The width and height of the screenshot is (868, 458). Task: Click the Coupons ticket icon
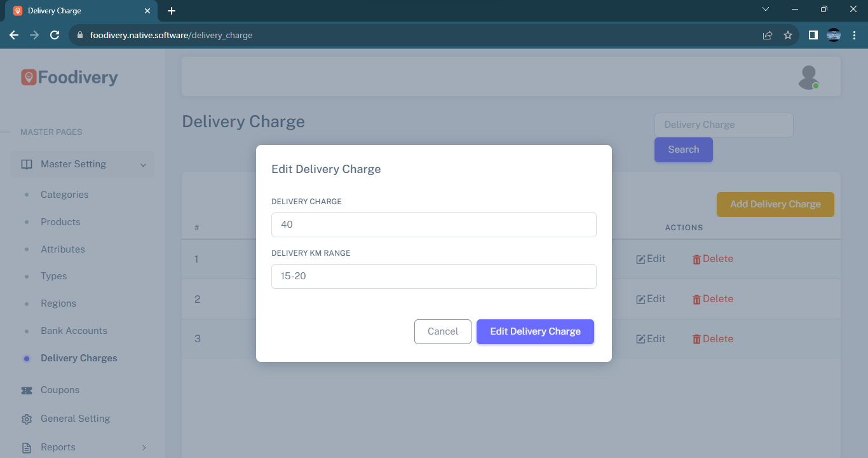tap(27, 391)
